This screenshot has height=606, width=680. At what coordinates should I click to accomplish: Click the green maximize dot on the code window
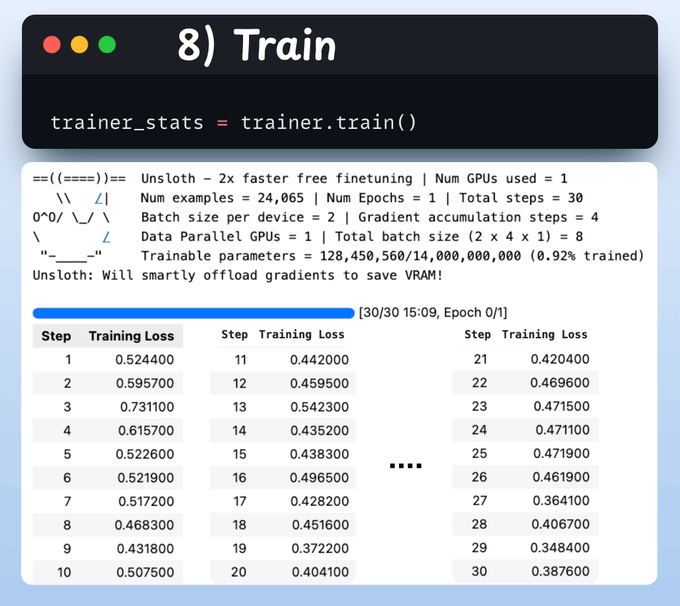click(106, 45)
